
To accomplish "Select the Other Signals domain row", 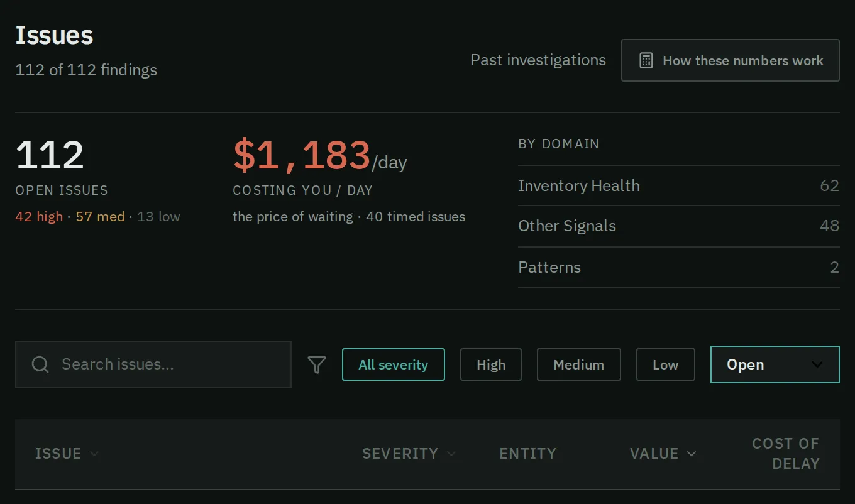I will (x=679, y=226).
